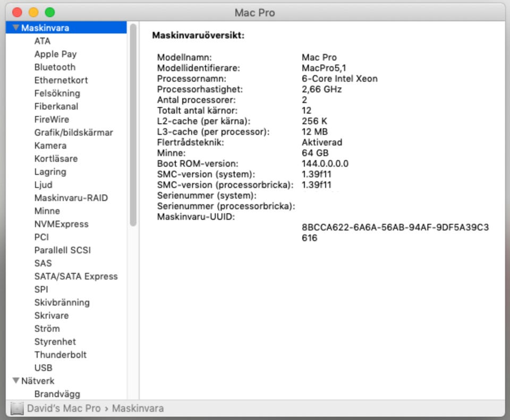This screenshot has height=420, width=510.
Task: Click the SATA/SATA Express item
Action: 76,276
